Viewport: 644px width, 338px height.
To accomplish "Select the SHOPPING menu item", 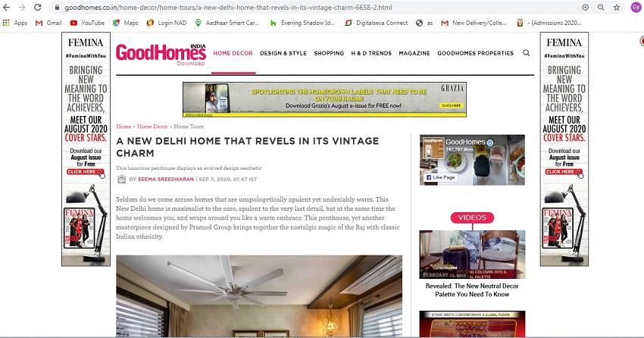I will click(x=329, y=53).
